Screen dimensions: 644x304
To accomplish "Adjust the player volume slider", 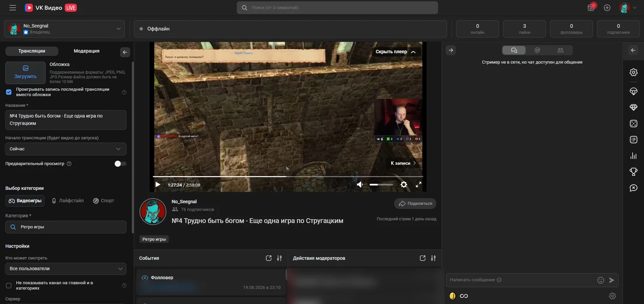I will coord(381,185).
